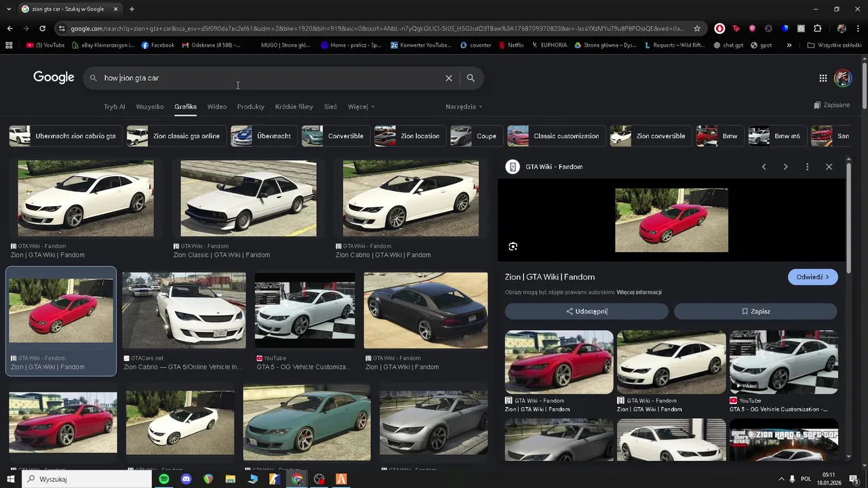Click the page vertical scrollbar
Image resolution: width=868 pixels, height=488 pixels.
[864, 85]
